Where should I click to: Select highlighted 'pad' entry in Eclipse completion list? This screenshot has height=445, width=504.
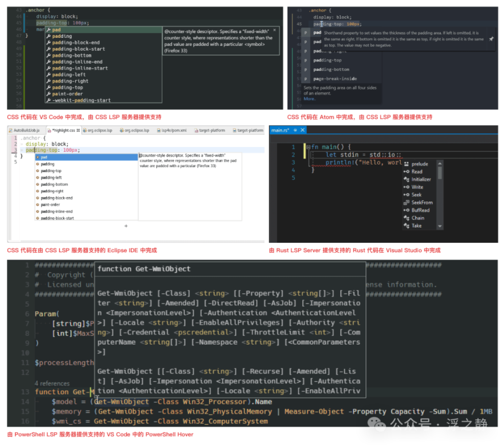(87, 157)
